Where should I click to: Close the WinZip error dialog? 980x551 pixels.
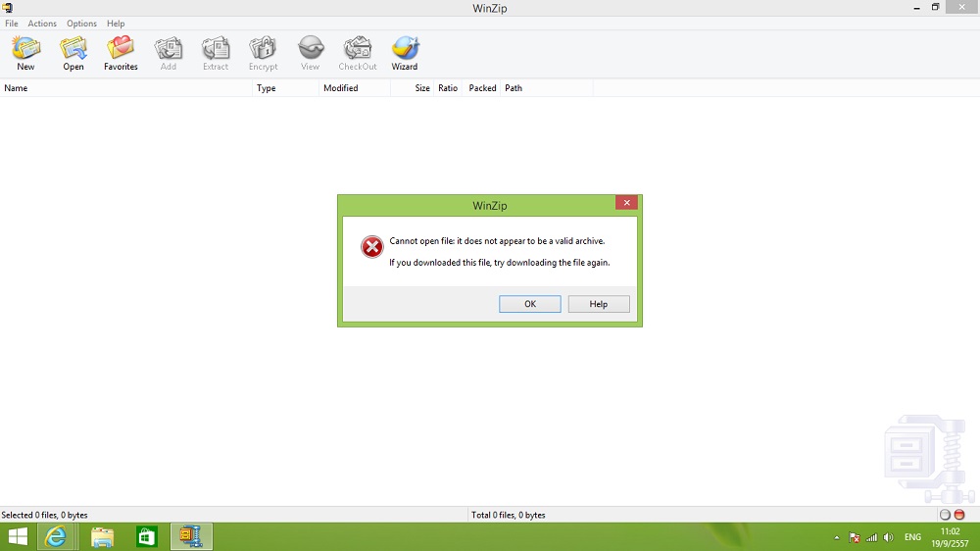(626, 203)
